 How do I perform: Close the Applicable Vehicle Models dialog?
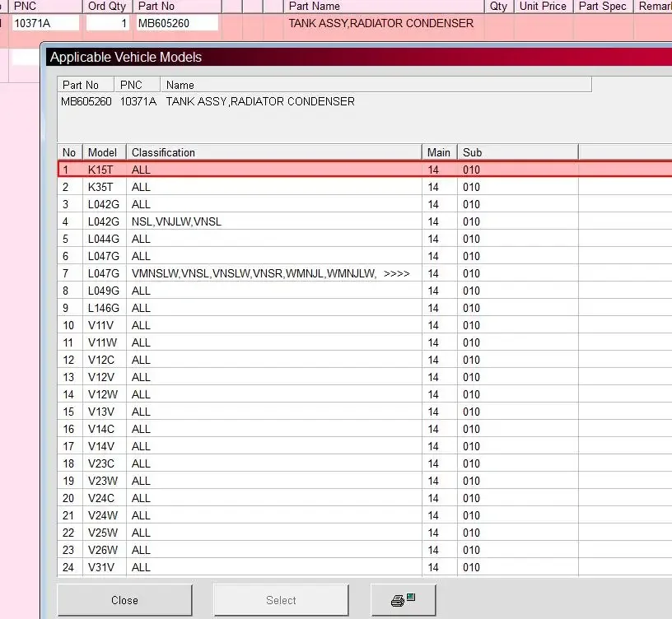tap(124, 600)
